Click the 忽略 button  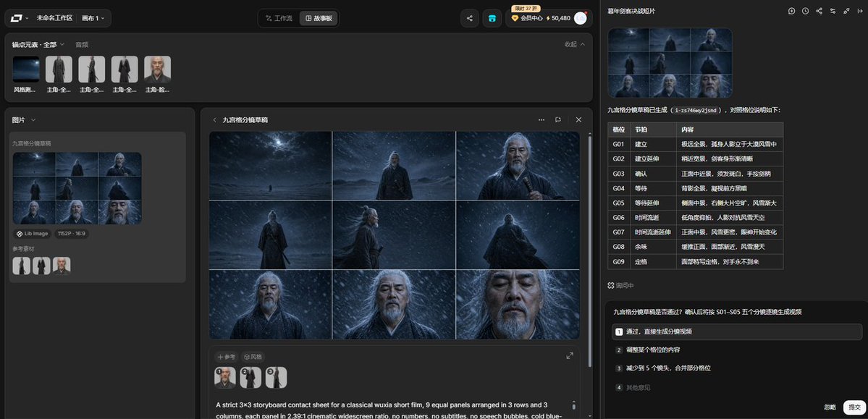click(x=830, y=407)
